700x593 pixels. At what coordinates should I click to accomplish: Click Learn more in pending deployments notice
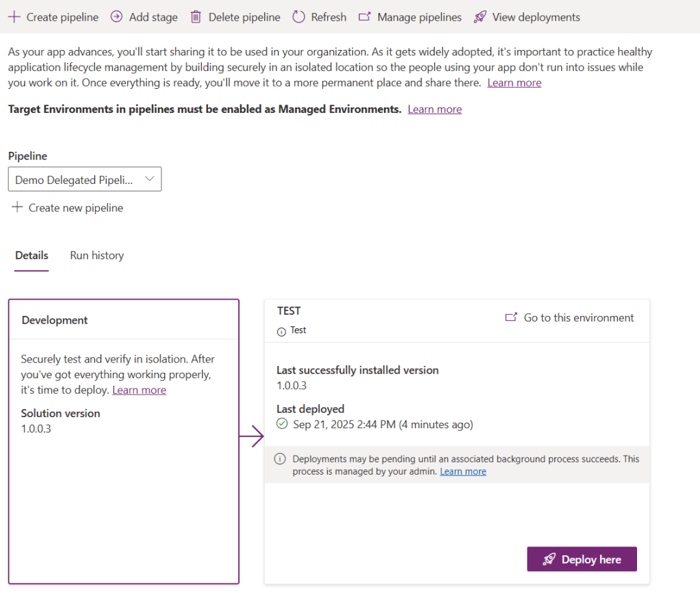(x=463, y=471)
